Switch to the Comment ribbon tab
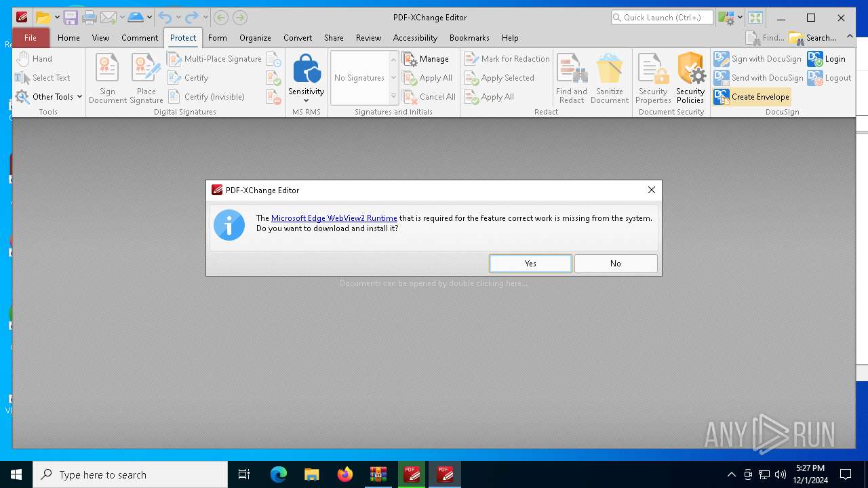The image size is (868, 488). tap(140, 38)
